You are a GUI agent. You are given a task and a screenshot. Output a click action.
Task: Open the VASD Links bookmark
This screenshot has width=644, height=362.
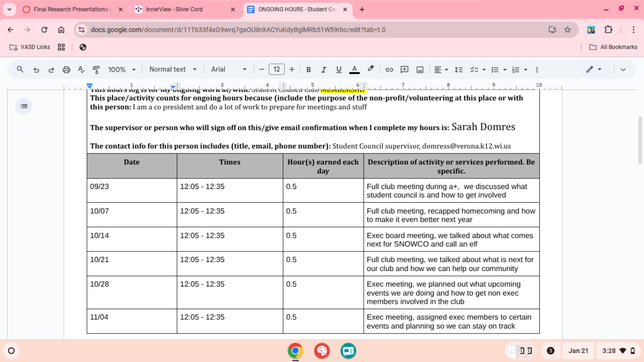[x=30, y=47]
